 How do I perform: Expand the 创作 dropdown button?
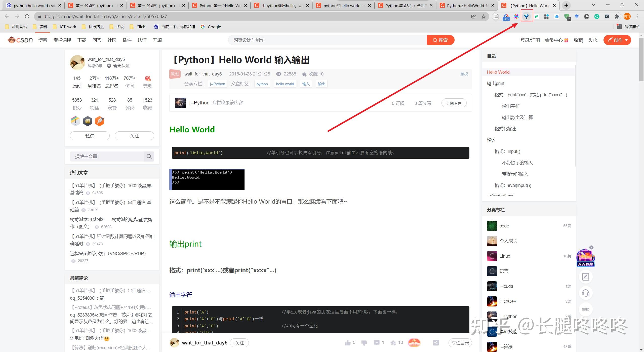[617, 40]
